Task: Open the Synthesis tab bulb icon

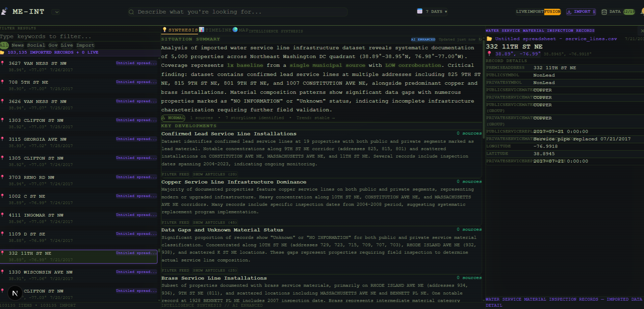Action: click(165, 30)
